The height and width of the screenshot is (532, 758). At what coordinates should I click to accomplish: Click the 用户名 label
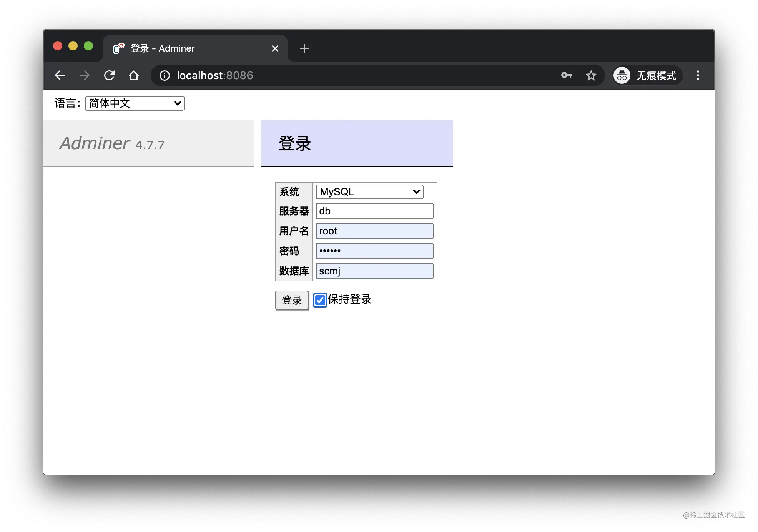(x=294, y=231)
